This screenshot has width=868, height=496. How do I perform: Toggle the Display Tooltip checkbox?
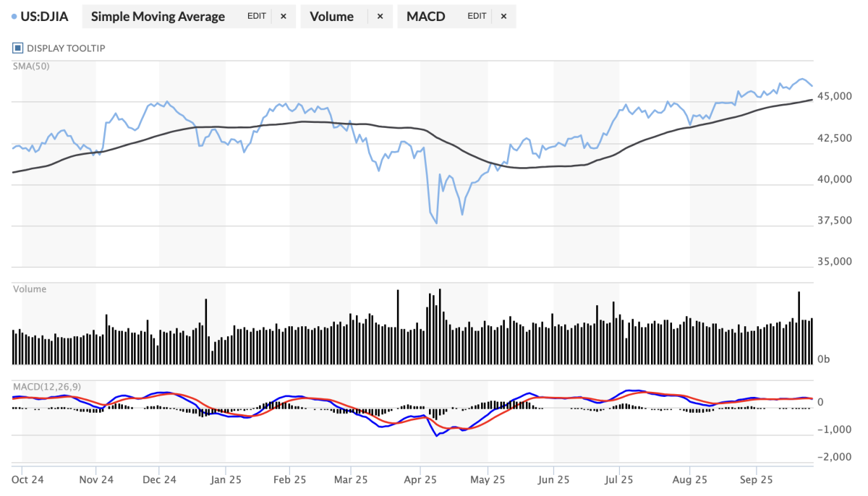(18, 48)
